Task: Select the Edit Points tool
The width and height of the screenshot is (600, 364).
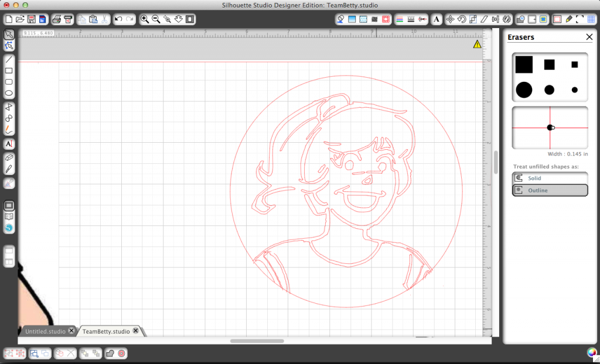Action: point(9,46)
